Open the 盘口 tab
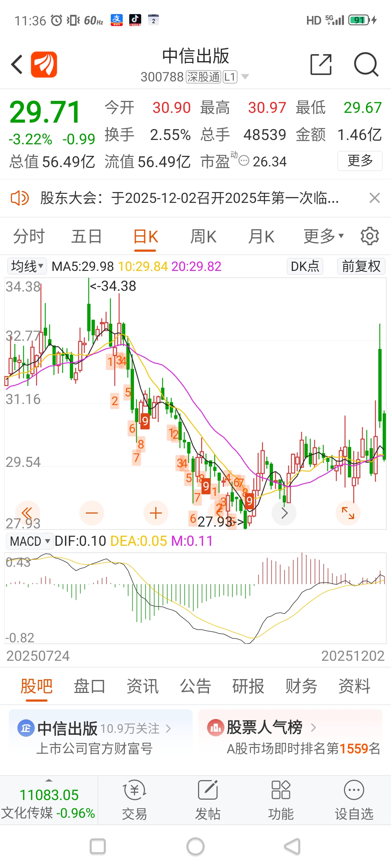Image resolution: width=391 pixels, height=868 pixels. [x=89, y=686]
